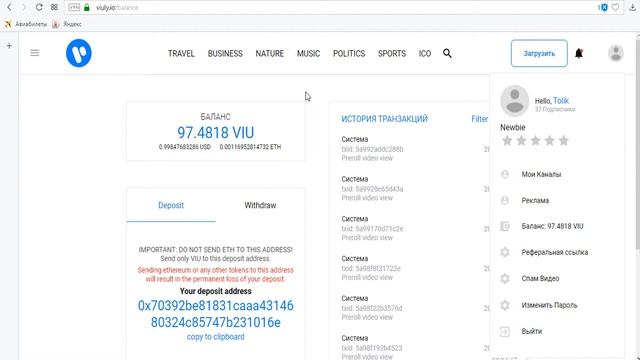This screenshot has width=640, height=360.
Task: Click large profile avatar in dropdown
Action: (515, 101)
